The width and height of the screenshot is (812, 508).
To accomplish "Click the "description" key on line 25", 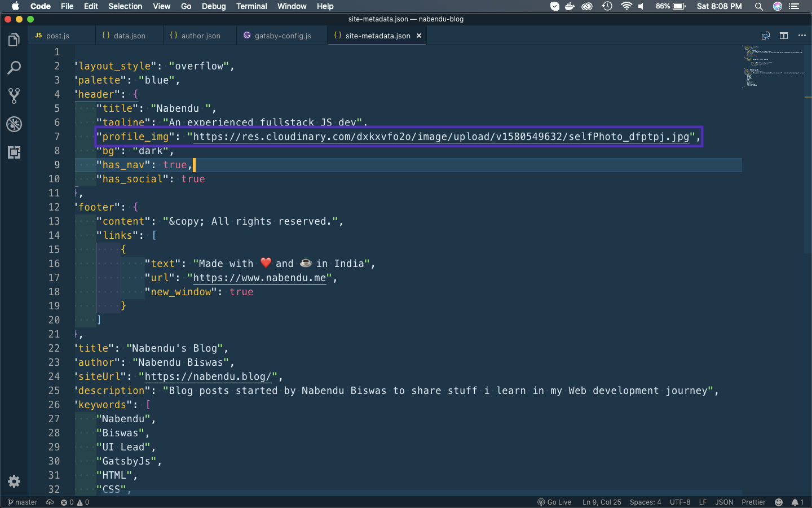I will tap(112, 391).
